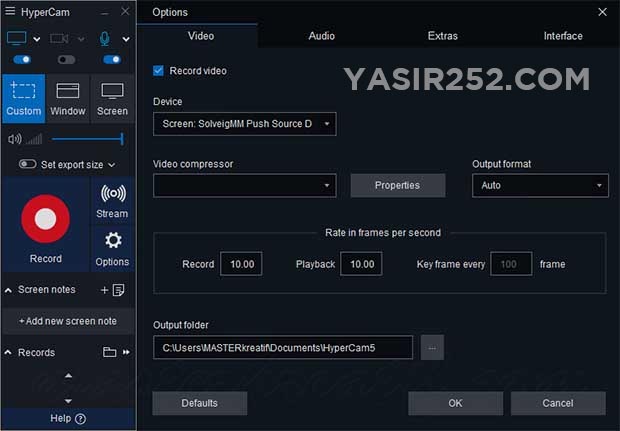Click Add new screen note
The width and height of the screenshot is (620, 431).
[x=68, y=321]
